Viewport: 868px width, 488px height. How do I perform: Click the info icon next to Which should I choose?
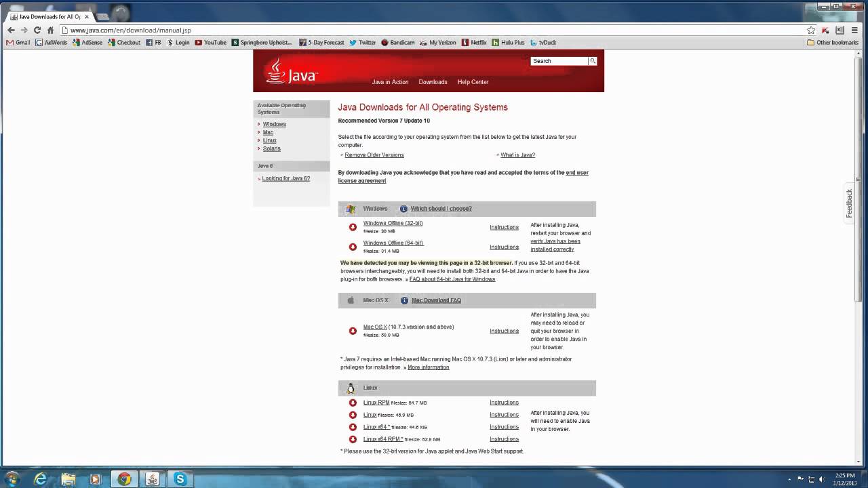403,209
